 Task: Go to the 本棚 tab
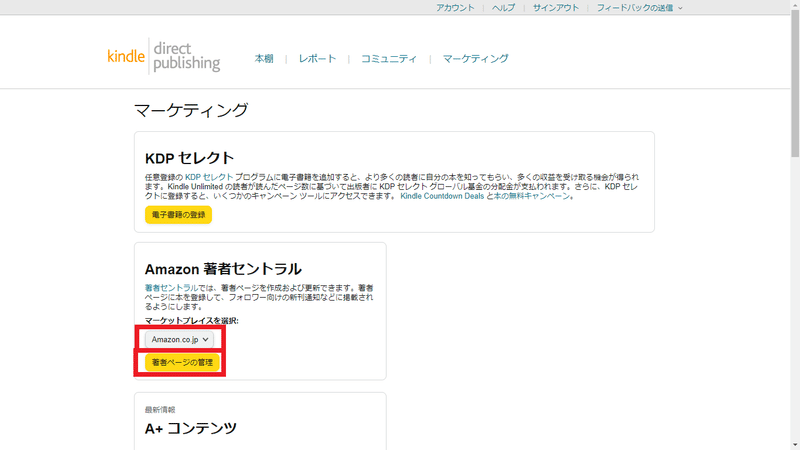click(x=264, y=59)
